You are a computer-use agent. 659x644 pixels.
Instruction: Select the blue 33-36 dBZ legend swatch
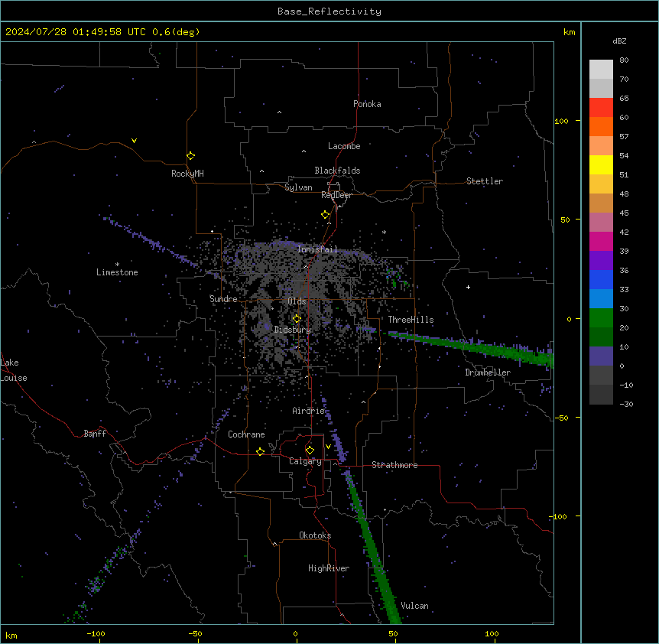coord(601,279)
